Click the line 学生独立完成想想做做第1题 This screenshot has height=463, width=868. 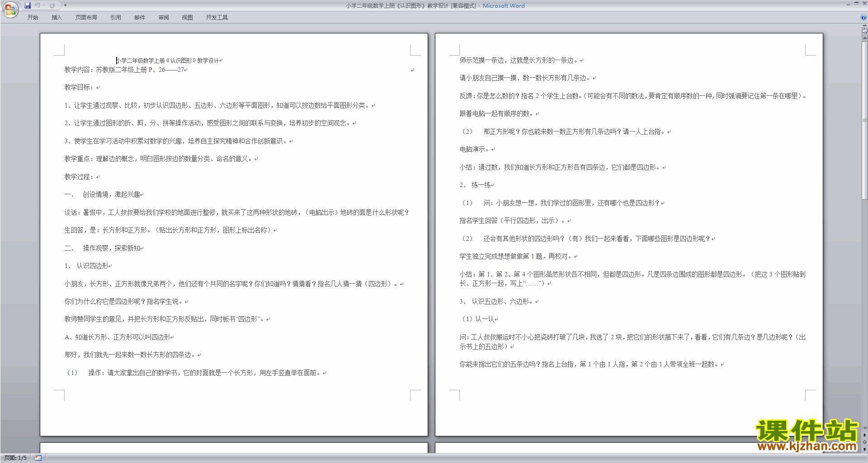pos(517,256)
